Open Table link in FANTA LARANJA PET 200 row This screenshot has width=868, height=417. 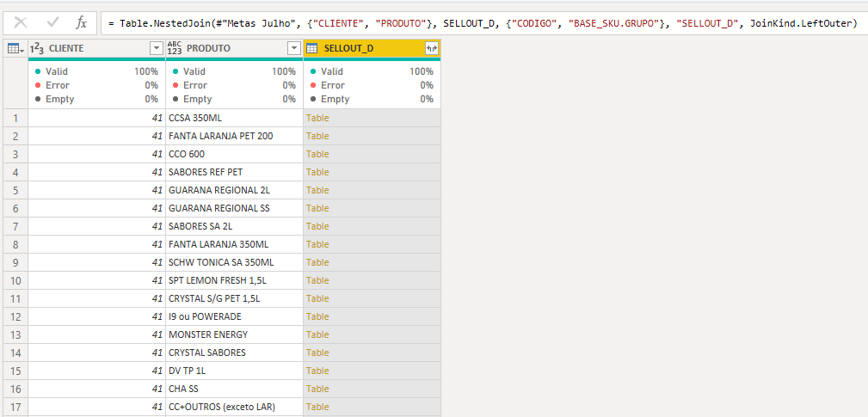(317, 136)
